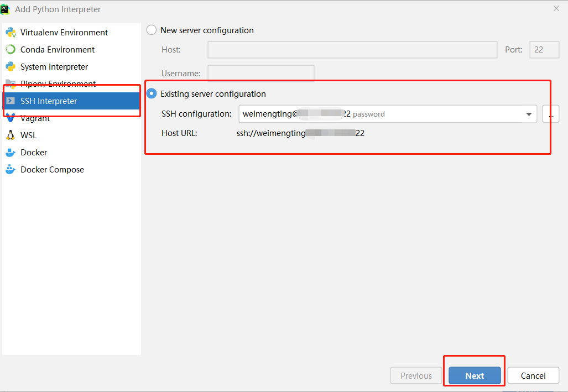
Task: Click the Host URL ssh address text
Action: (x=300, y=133)
